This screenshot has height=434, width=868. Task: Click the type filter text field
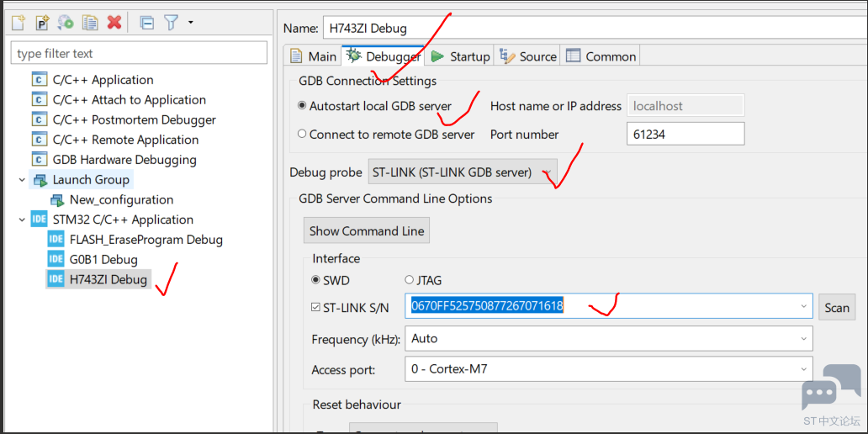139,54
